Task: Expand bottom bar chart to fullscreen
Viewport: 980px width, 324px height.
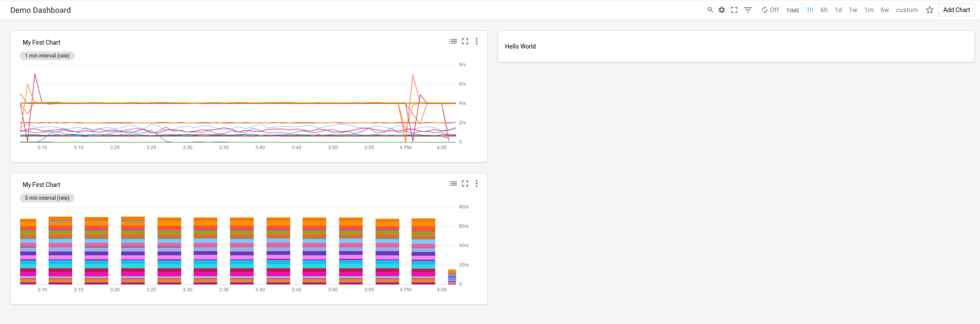Action: (465, 184)
